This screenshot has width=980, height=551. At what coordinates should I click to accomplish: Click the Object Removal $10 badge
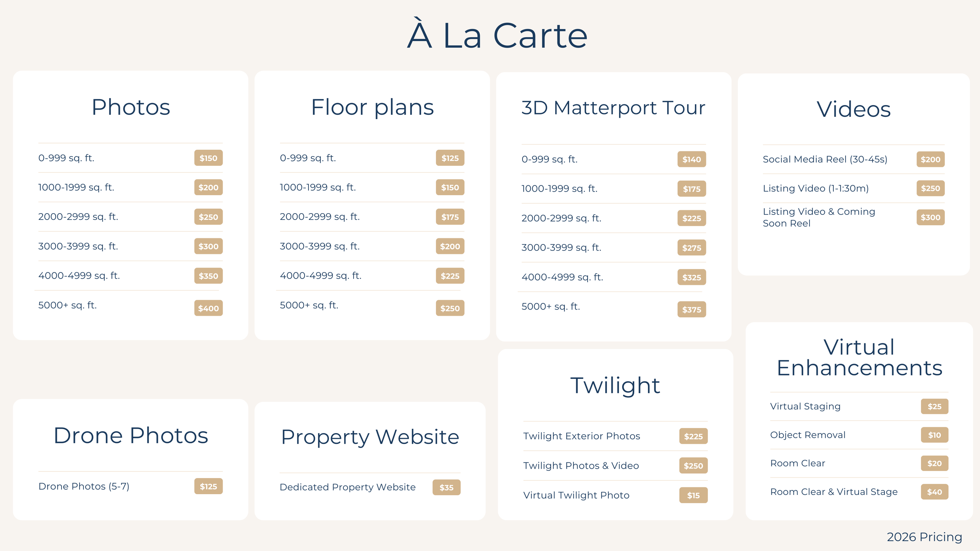(934, 435)
